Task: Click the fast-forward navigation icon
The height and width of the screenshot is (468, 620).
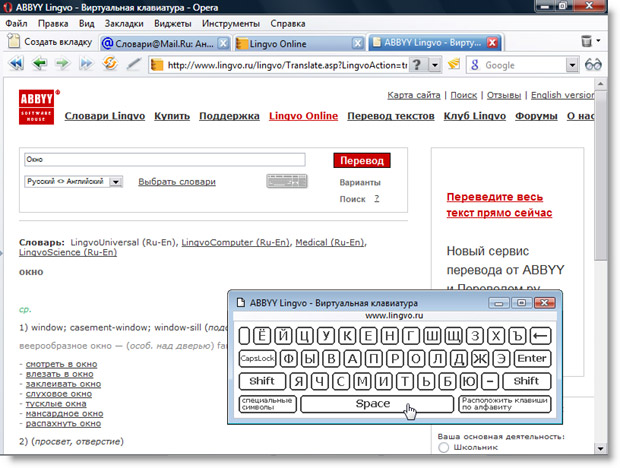Action: [x=86, y=64]
